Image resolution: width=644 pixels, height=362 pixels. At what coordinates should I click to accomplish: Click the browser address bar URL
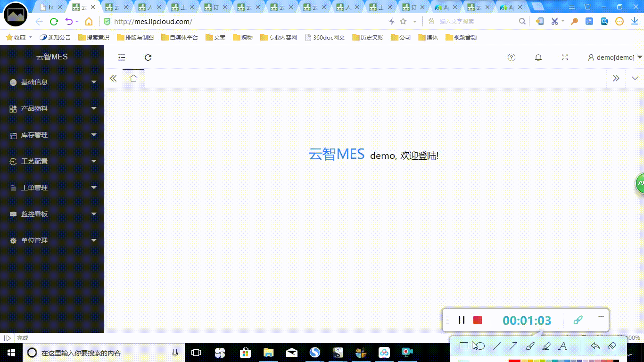(x=153, y=22)
